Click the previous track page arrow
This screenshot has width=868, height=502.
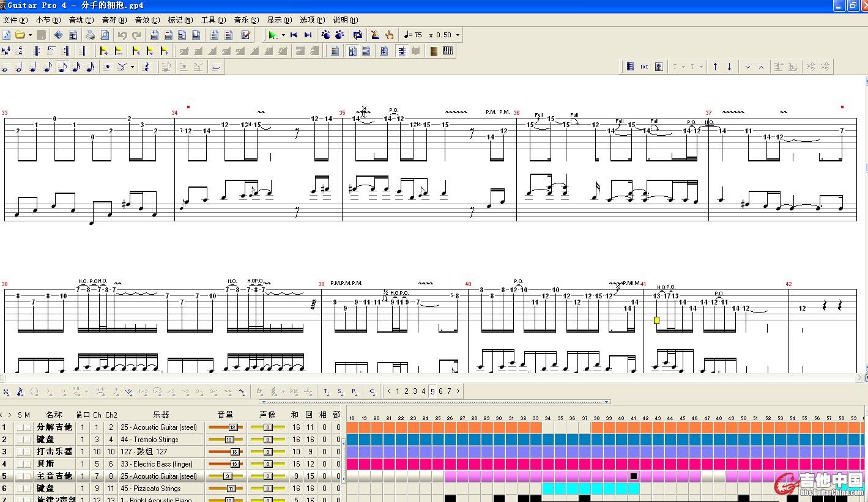pyautogui.click(x=389, y=391)
